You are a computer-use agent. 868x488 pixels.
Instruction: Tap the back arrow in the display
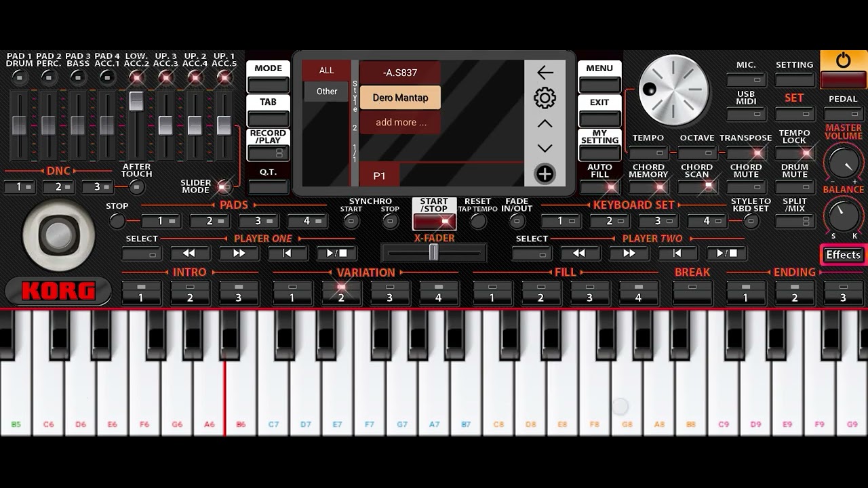click(x=545, y=73)
